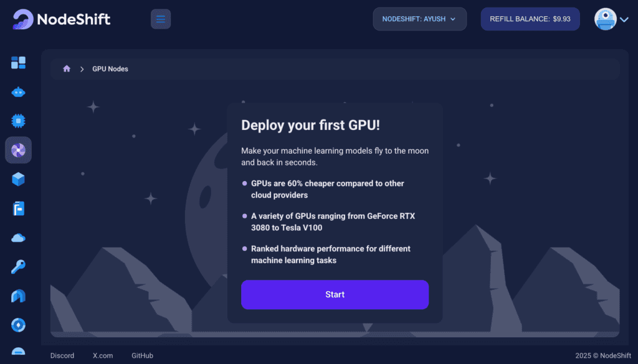638x364 pixels.
Task: Open the dashboard grid sidebar icon
Action: (18, 63)
